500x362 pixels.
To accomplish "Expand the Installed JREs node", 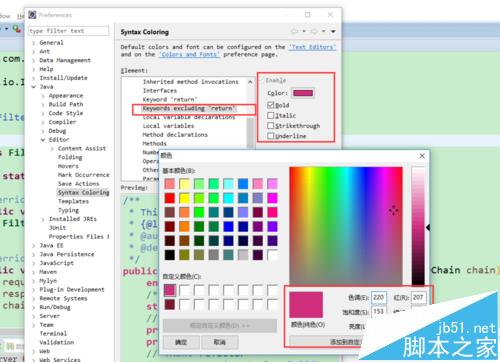I will click(43, 219).
